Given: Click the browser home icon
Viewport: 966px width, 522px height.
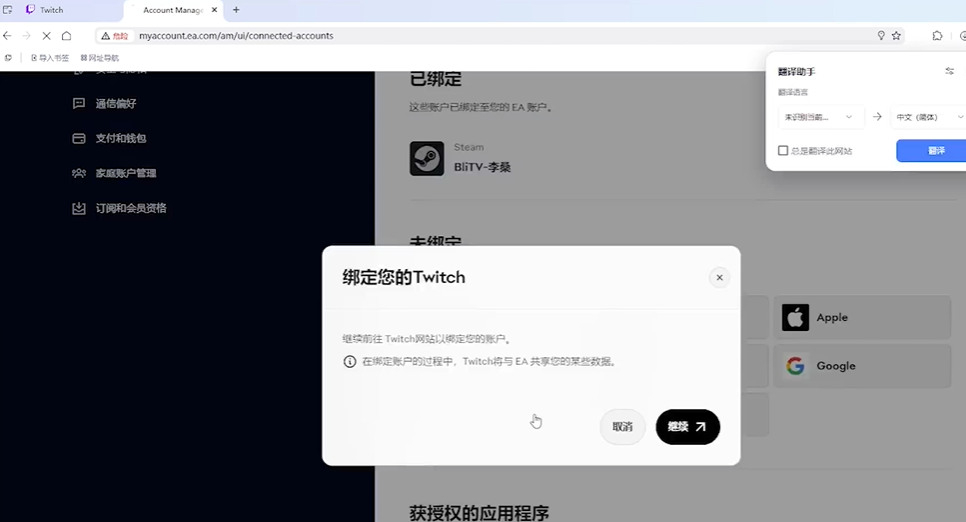Looking at the screenshot, I should (66, 36).
